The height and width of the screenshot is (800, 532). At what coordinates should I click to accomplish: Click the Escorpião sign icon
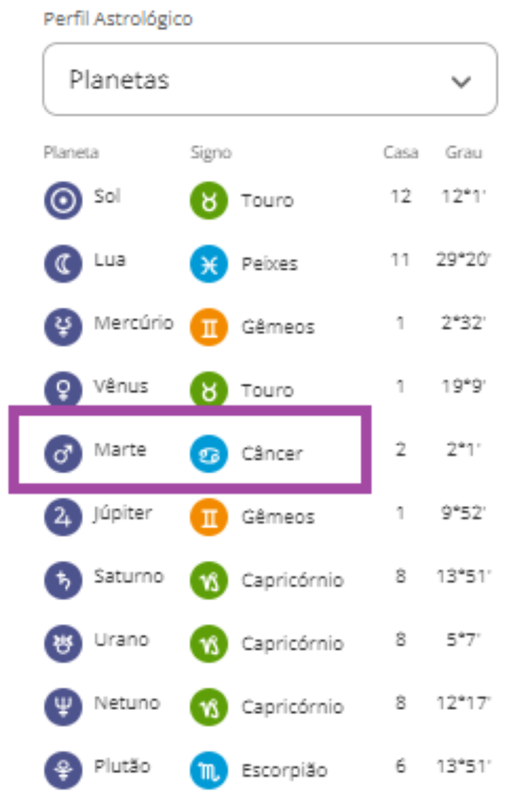[x=209, y=770]
